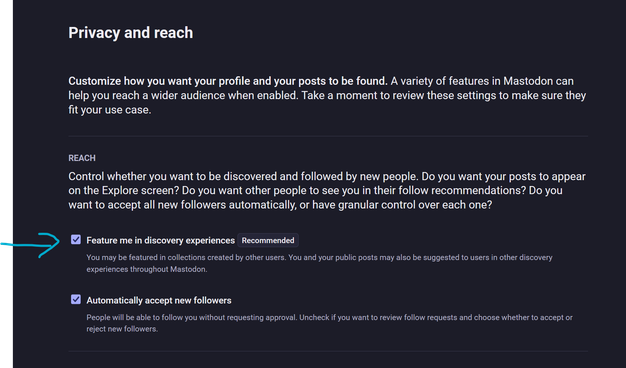Click the hint text about collections by other users
The height and width of the screenshot is (368, 626).
click(x=319, y=263)
